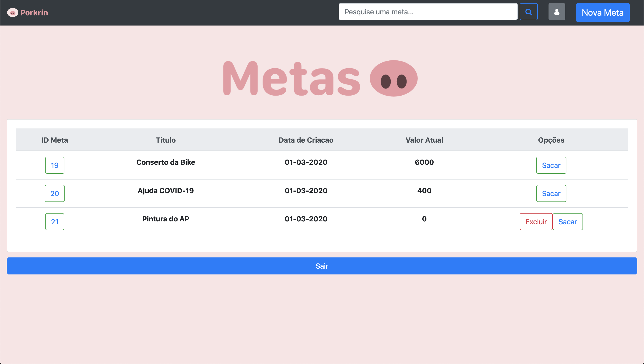Screen dimensions: 644x364
Task: Click the Opções column header
Action: click(551, 140)
